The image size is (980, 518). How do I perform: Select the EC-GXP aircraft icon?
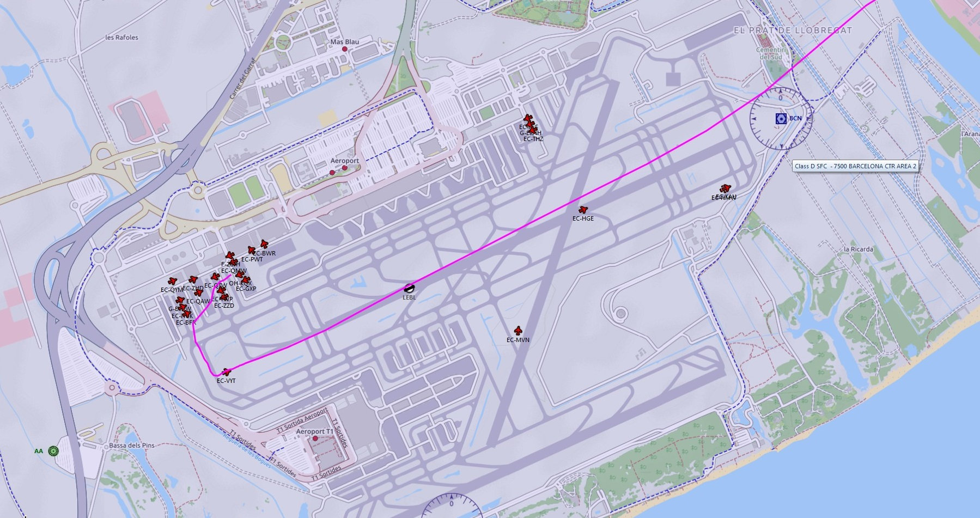point(246,281)
